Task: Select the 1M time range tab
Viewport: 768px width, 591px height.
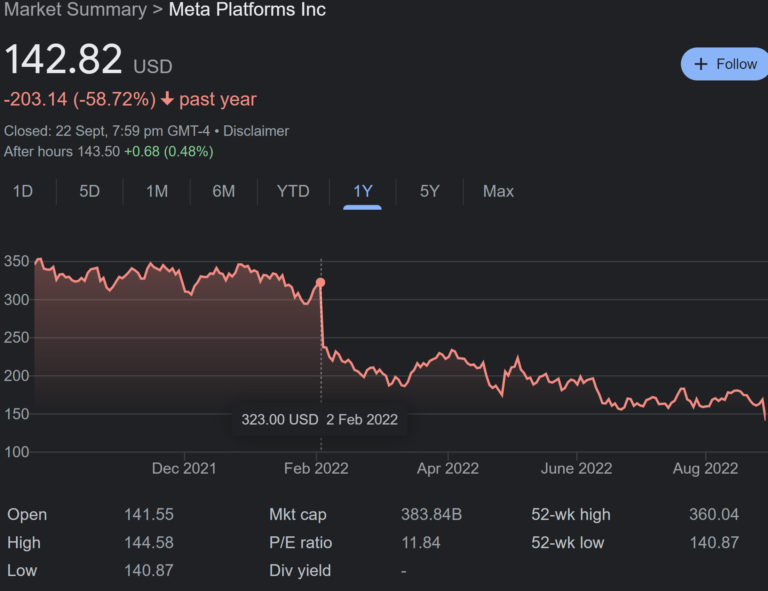Action: [x=157, y=191]
